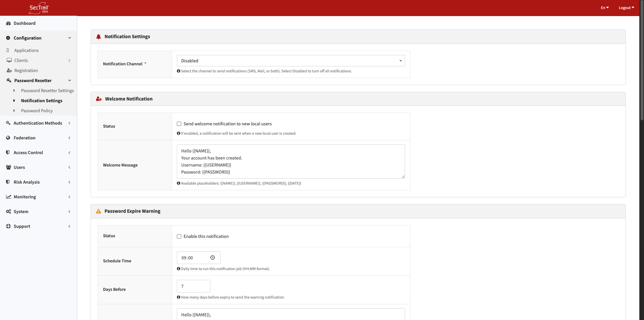This screenshot has height=320, width=644.
Task: Navigate to Password Policy
Action: click(37, 111)
